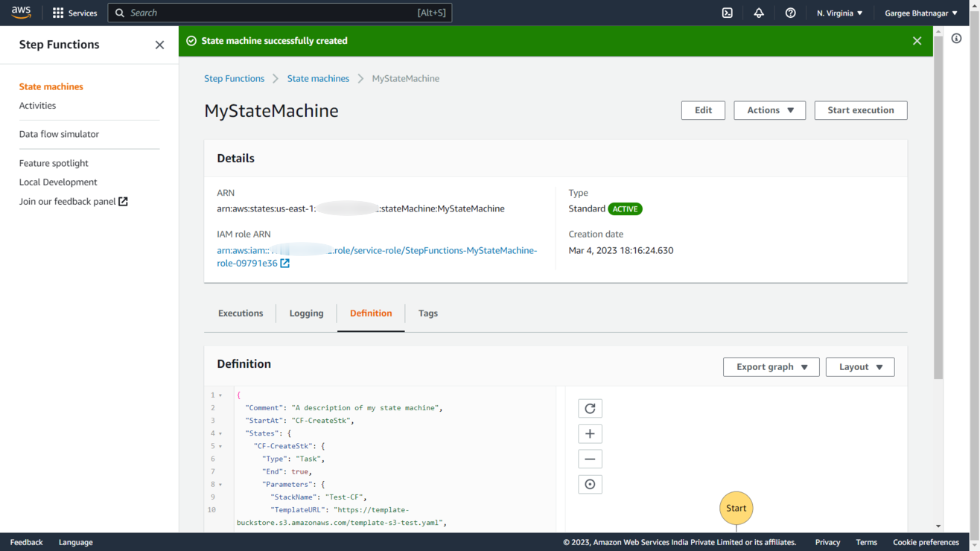Zoom out of the workflow graph
The height and width of the screenshot is (551, 980).
click(x=590, y=459)
